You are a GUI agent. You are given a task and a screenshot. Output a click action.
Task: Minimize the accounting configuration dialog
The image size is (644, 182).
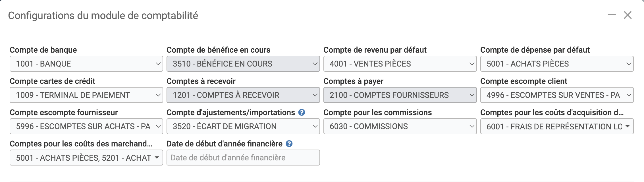(612, 15)
